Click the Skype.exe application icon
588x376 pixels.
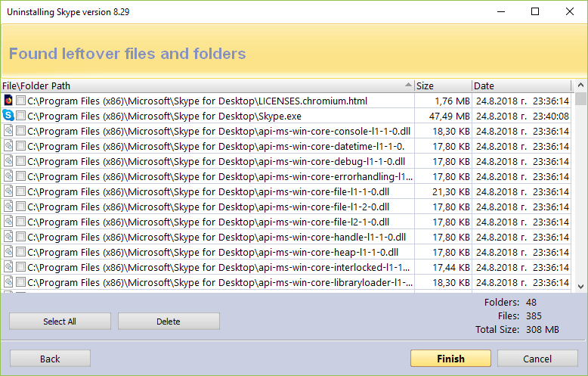click(8, 116)
